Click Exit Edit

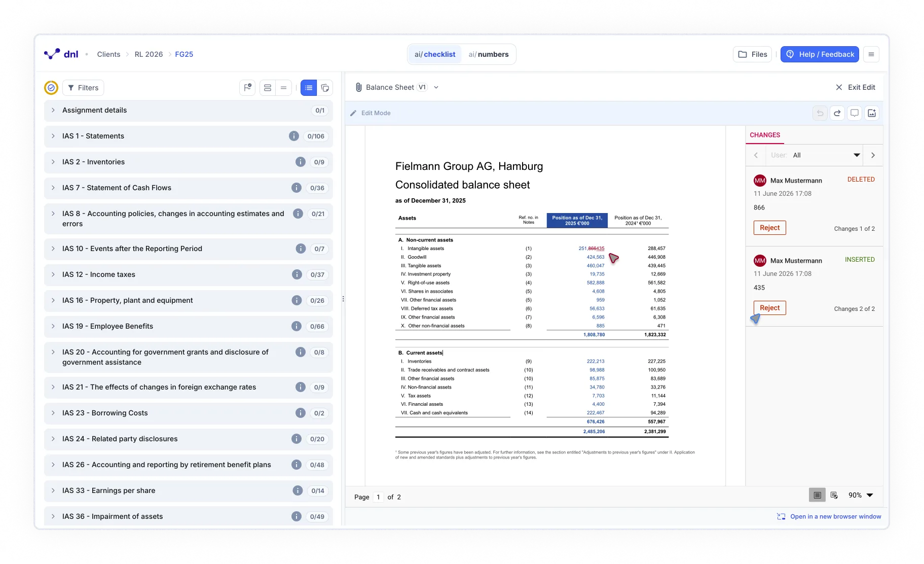coord(855,87)
